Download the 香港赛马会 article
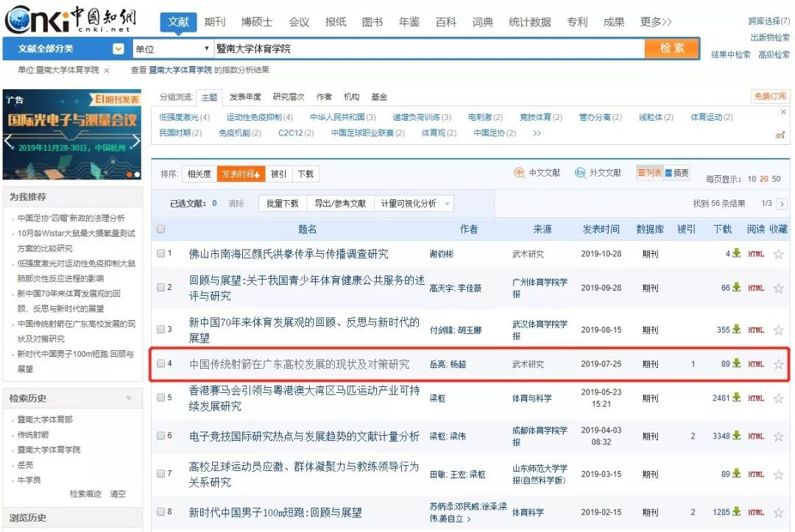 [x=736, y=398]
